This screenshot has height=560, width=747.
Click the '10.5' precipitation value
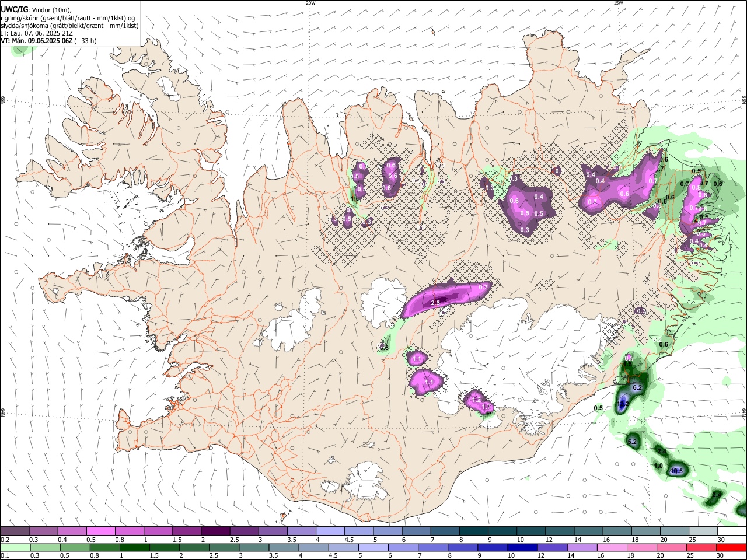676,471
